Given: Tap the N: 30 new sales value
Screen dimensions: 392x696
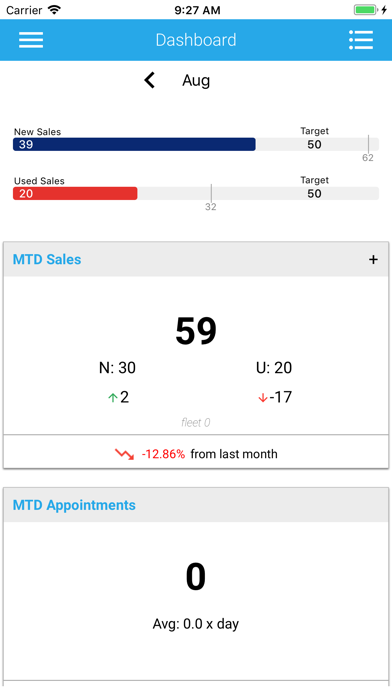Looking at the screenshot, I should [x=117, y=368].
